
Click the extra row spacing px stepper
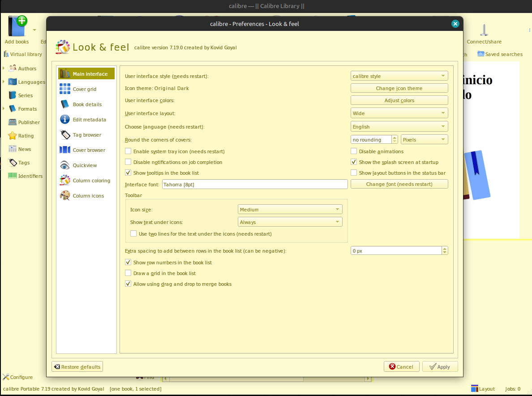445,250
